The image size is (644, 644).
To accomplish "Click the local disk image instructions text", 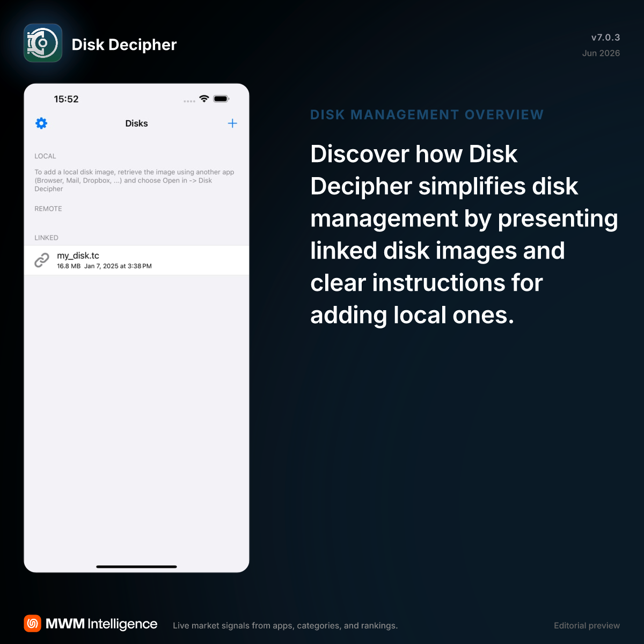I will (134, 180).
